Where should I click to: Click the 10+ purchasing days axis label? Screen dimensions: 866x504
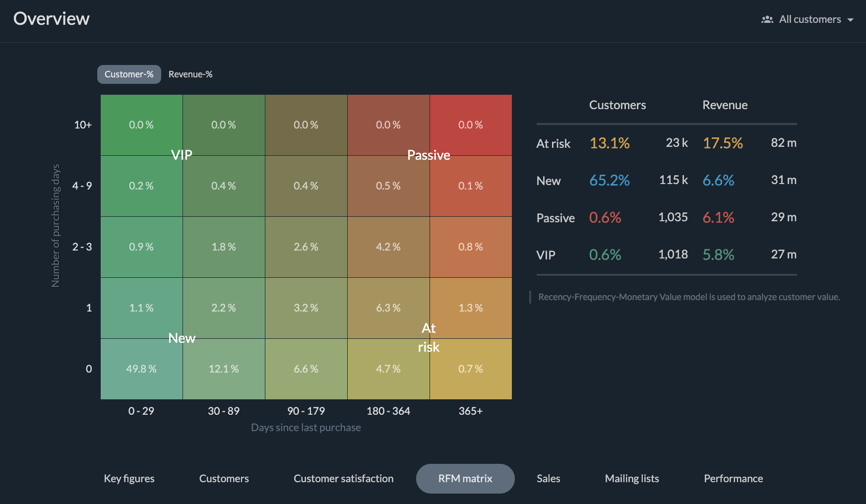(x=83, y=125)
